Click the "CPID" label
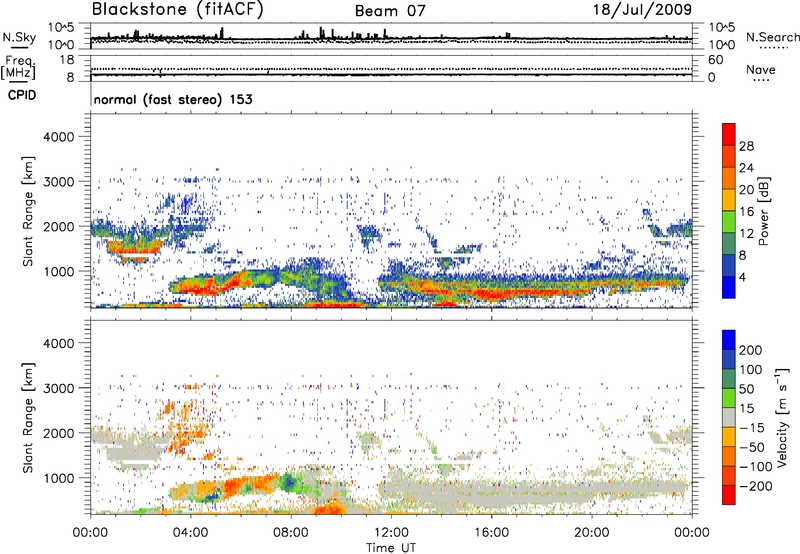The height and width of the screenshot is (554, 800). (x=22, y=95)
